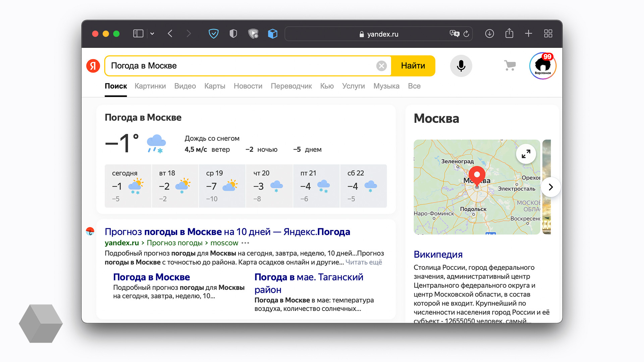Expand the Все services menu
The width and height of the screenshot is (644, 362).
(414, 86)
